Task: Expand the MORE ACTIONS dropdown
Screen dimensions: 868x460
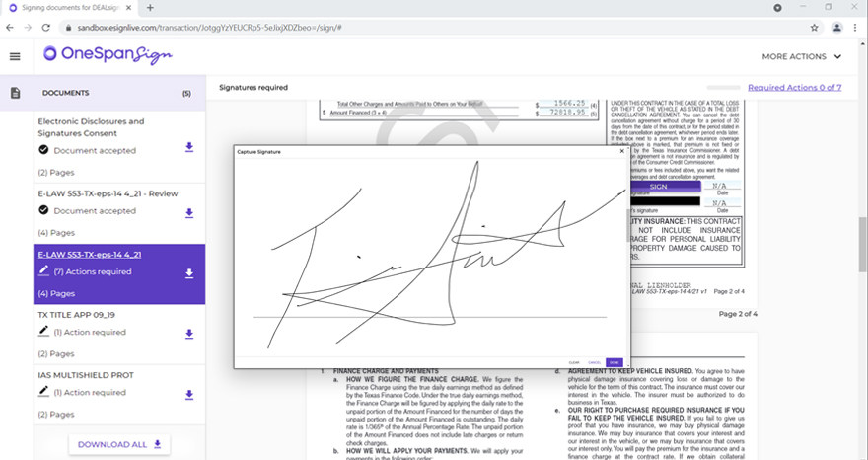Action: [x=802, y=56]
